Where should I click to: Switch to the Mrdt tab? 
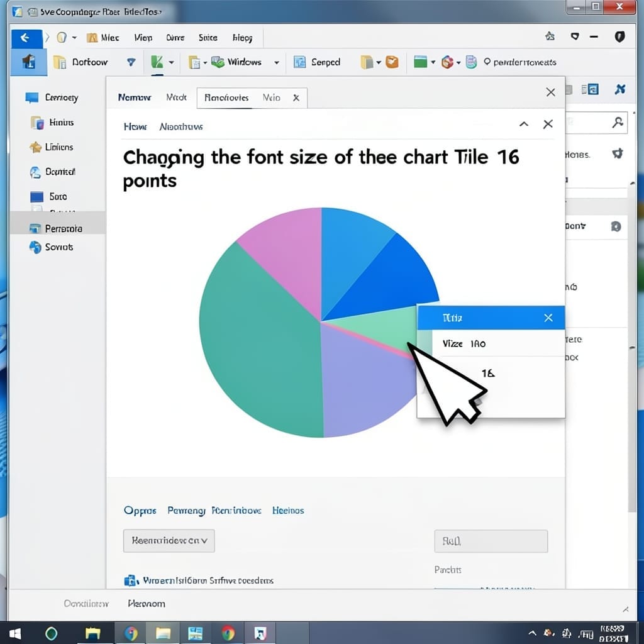(x=176, y=97)
